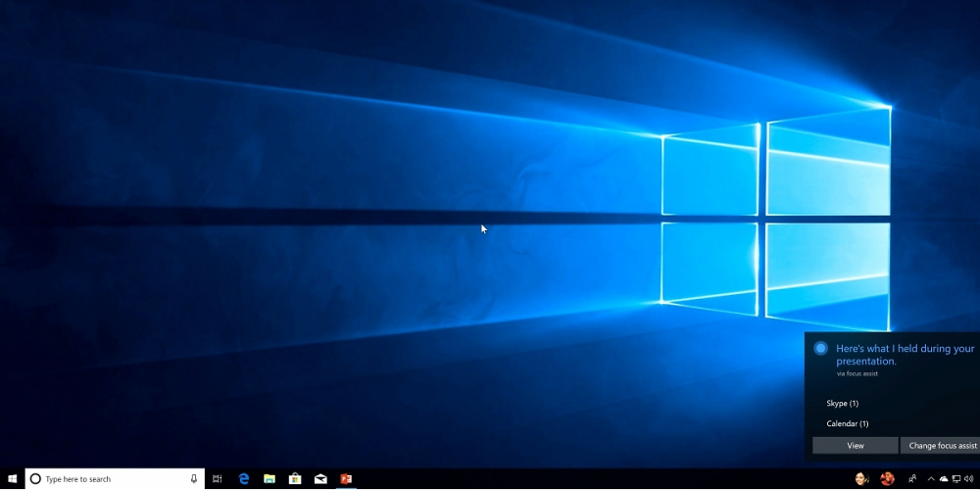Select the 'Calendar (1)' notification entry

(x=848, y=423)
